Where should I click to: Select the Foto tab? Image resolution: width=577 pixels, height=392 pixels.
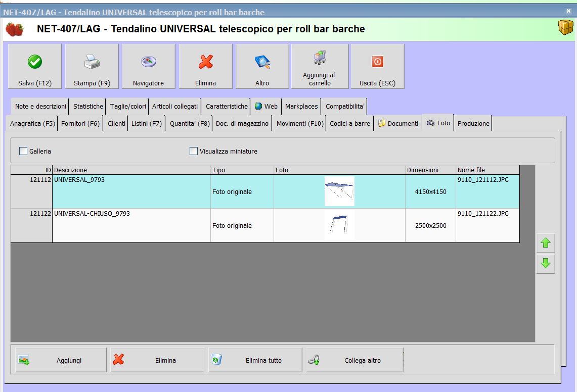[x=438, y=123]
